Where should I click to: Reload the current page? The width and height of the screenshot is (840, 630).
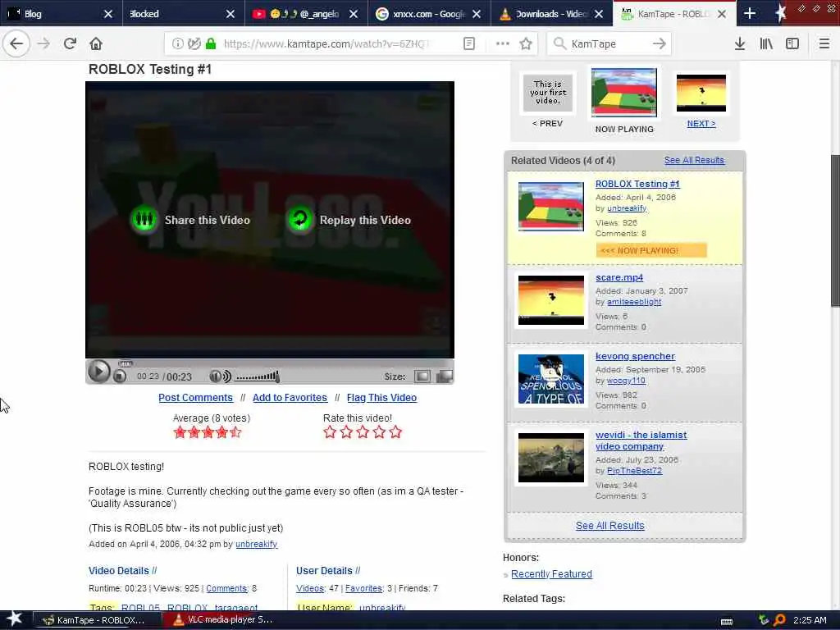(x=70, y=43)
